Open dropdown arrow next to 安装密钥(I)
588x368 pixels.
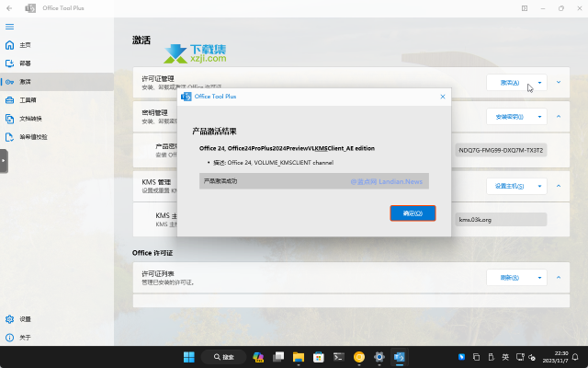pyautogui.click(x=539, y=117)
